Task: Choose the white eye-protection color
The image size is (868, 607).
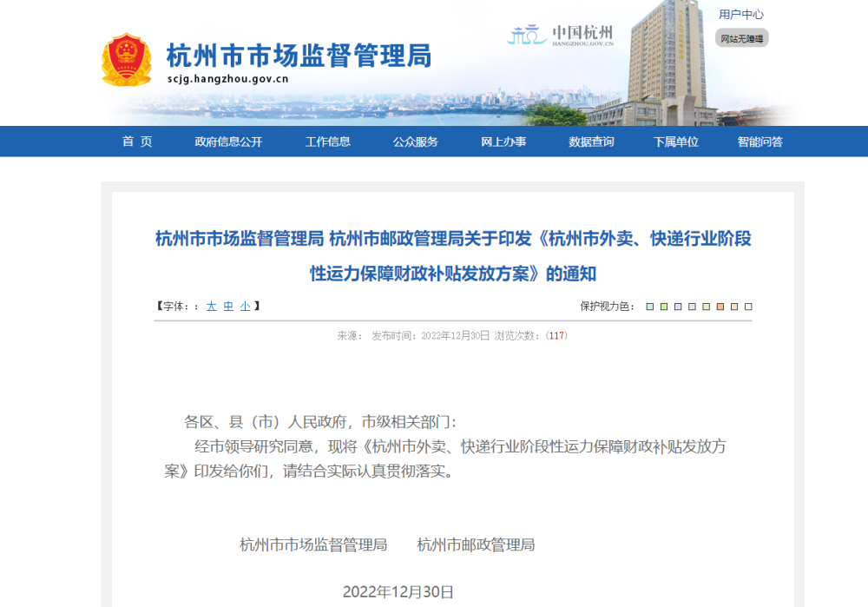Action: click(748, 307)
